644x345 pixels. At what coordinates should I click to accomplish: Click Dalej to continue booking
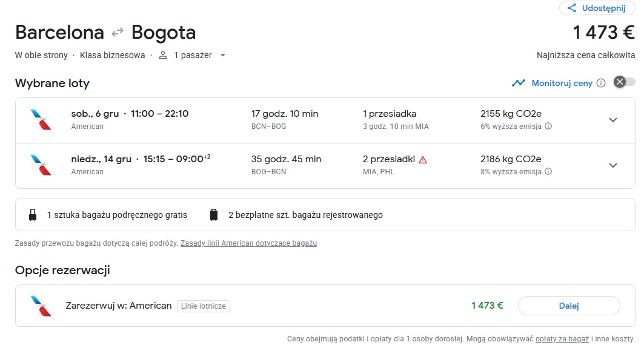pyautogui.click(x=569, y=306)
